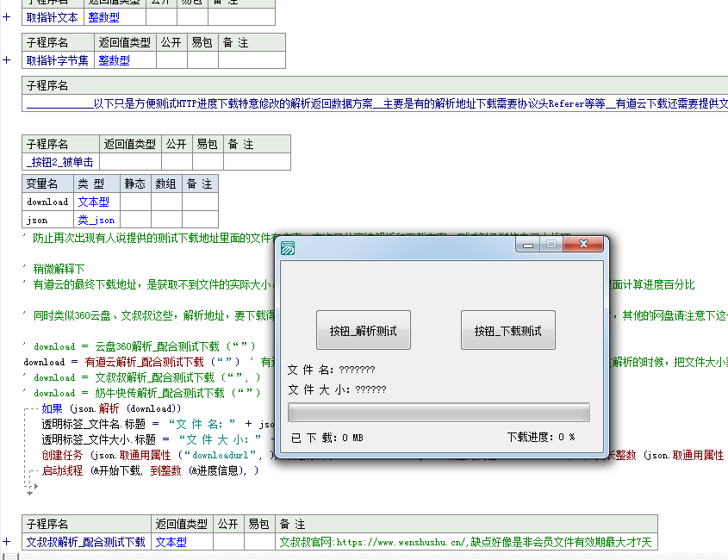This screenshot has width=728, height=560.
Task: Select the _按钮2_被单击 subroutine name cell
Action: [60, 162]
